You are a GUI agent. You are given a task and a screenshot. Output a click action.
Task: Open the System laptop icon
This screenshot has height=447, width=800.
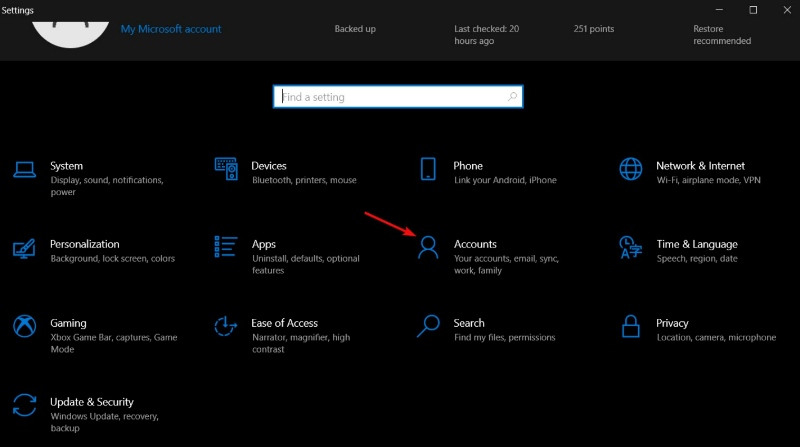(x=24, y=169)
